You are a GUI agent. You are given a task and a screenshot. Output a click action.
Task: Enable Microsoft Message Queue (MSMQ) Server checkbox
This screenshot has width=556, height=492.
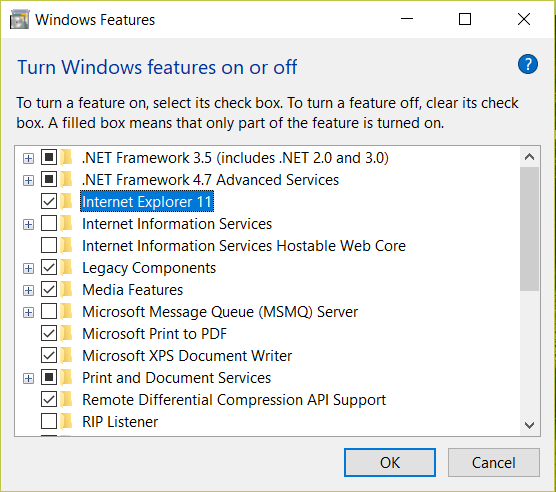click(49, 311)
